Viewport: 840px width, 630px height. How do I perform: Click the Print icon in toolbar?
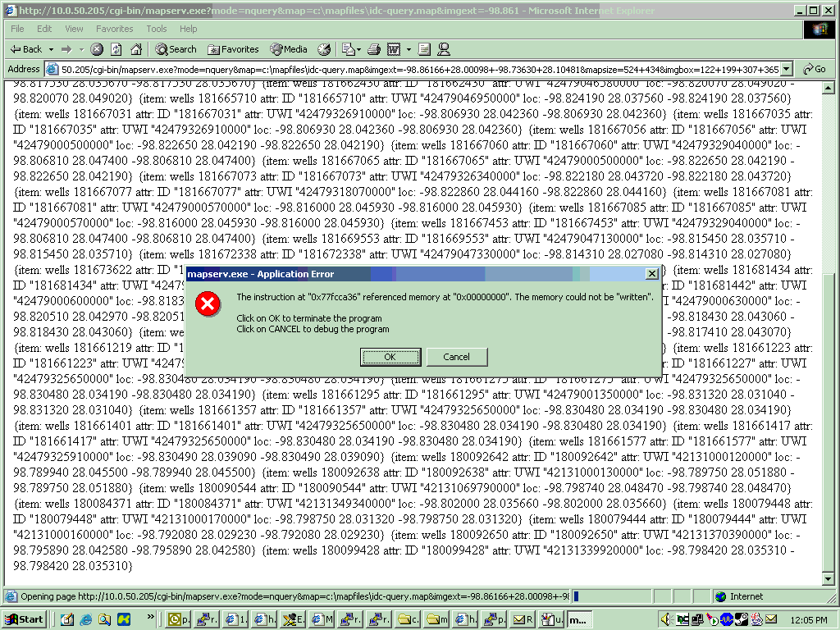coord(374,49)
